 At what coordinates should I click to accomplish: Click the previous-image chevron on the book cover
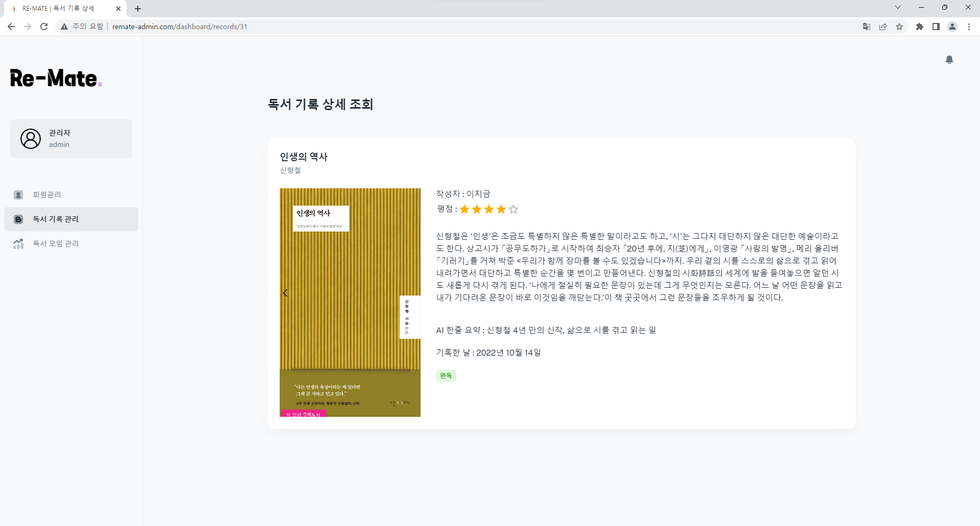click(285, 292)
